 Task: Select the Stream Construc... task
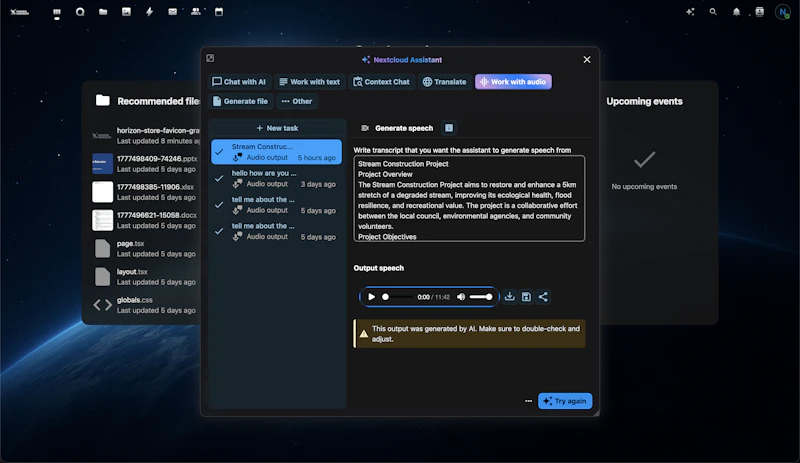(277, 152)
